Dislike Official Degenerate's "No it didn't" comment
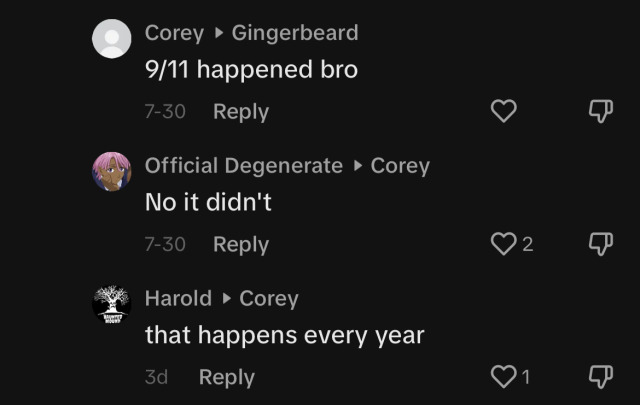Screen dimensions: 640x405 click(x=600, y=244)
